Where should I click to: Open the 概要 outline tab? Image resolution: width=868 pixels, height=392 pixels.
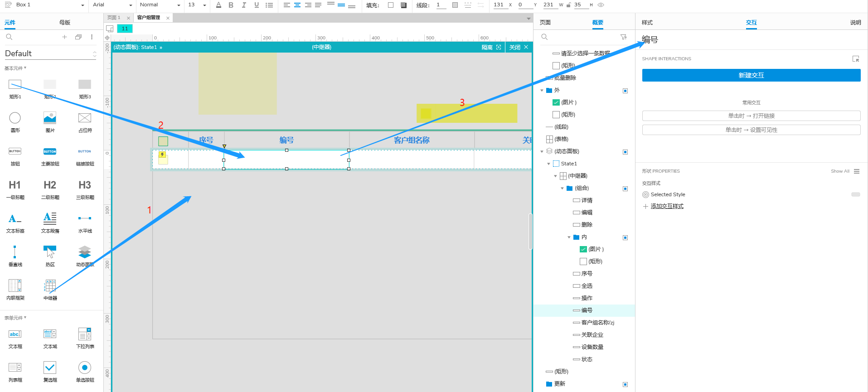click(x=598, y=22)
